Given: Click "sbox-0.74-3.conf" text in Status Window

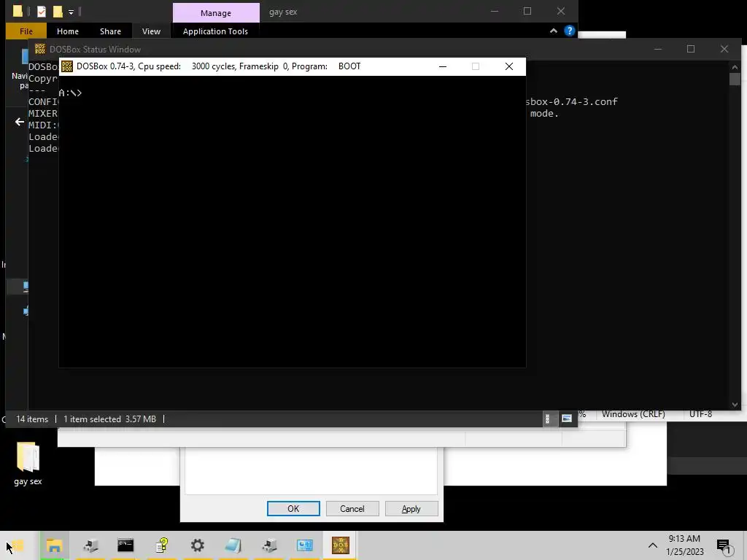Looking at the screenshot, I should tap(572, 101).
